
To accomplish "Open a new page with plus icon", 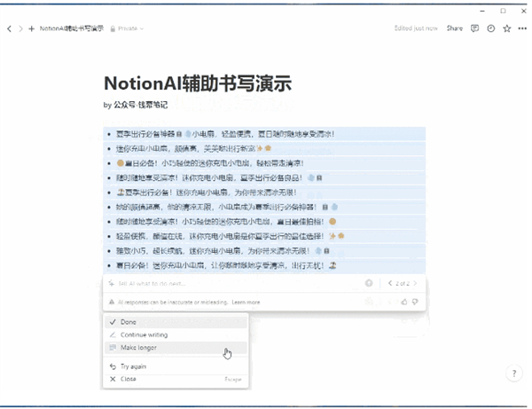I will click(32, 28).
